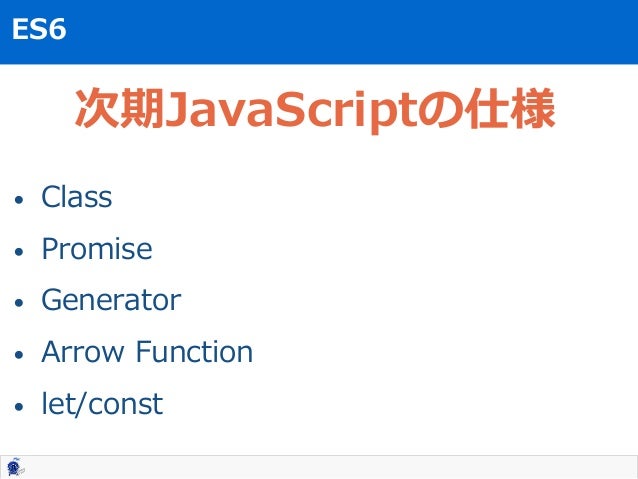The height and width of the screenshot is (479, 638).
Task: Click the JavaScript word in the heading
Action: coord(292,111)
